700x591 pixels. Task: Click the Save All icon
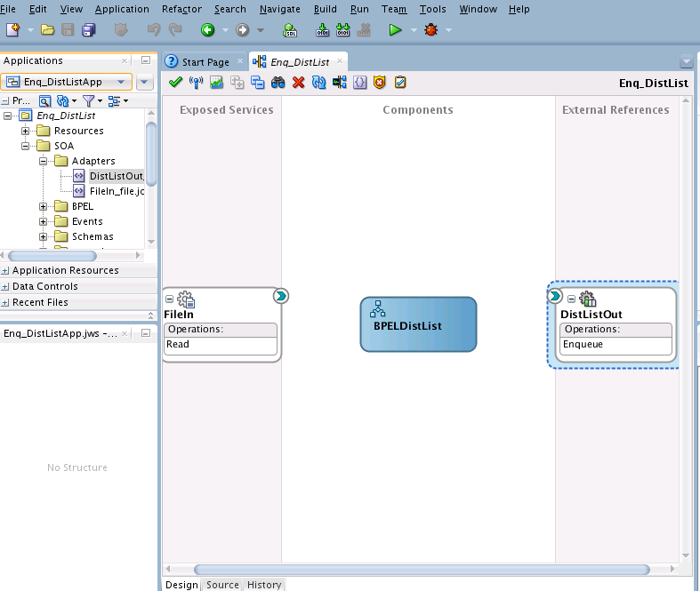point(88,30)
